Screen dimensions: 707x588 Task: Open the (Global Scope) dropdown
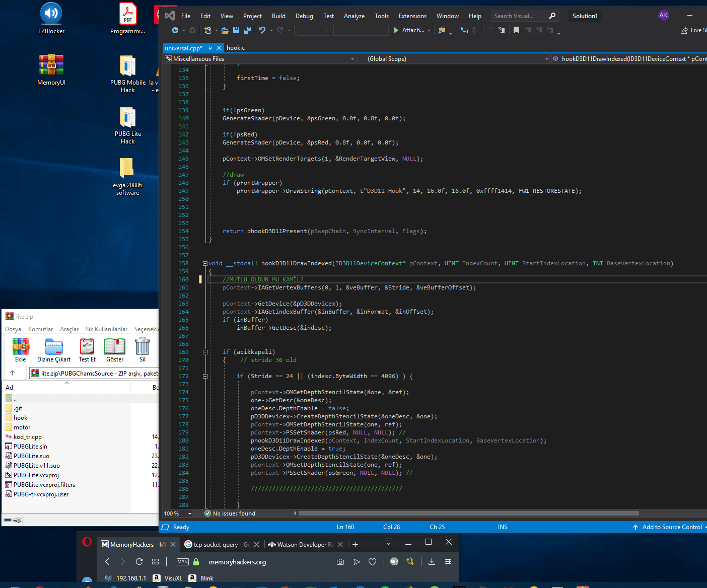pos(454,59)
